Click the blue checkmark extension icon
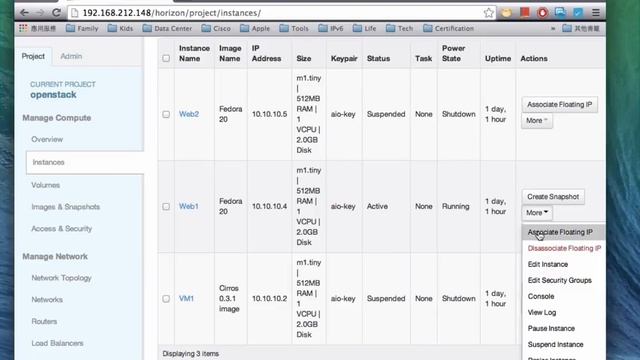Screen dimensions: 640x360 coord(578,13)
